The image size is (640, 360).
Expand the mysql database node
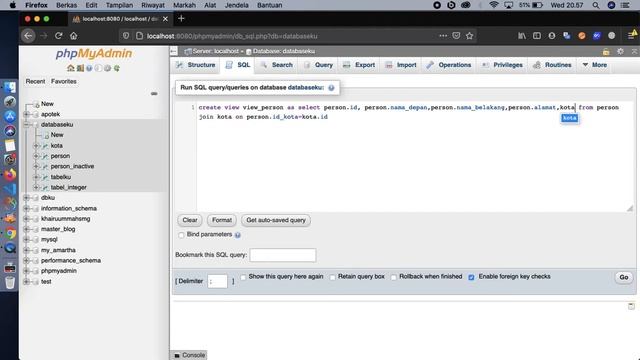(27, 240)
